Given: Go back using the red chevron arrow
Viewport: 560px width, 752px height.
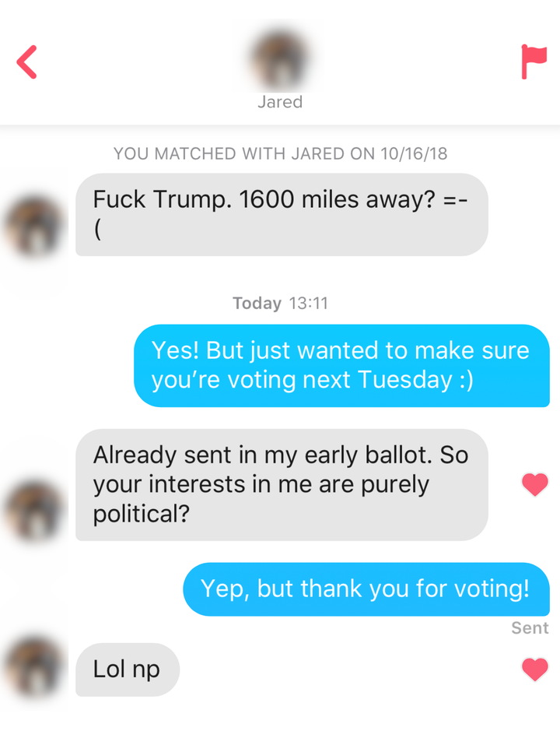Looking at the screenshot, I should tap(27, 62).
